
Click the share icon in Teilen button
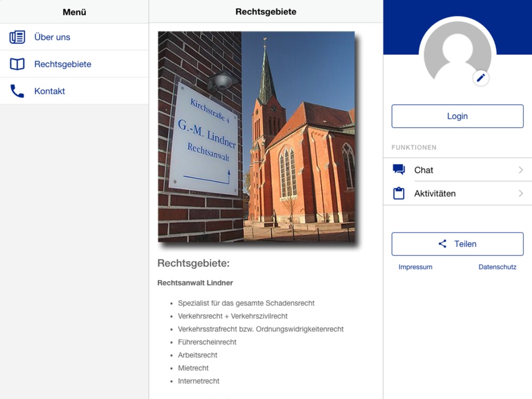click(x=443, y=244)
